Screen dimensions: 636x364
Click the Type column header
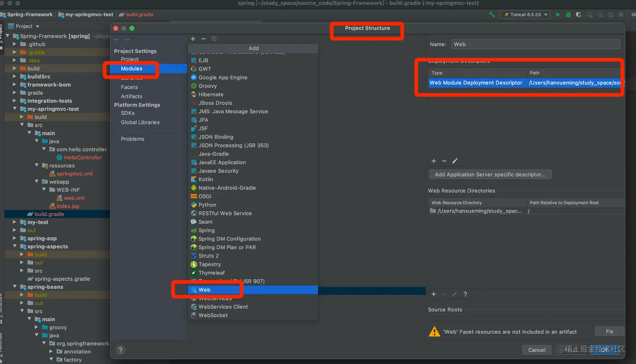(477, 73)
